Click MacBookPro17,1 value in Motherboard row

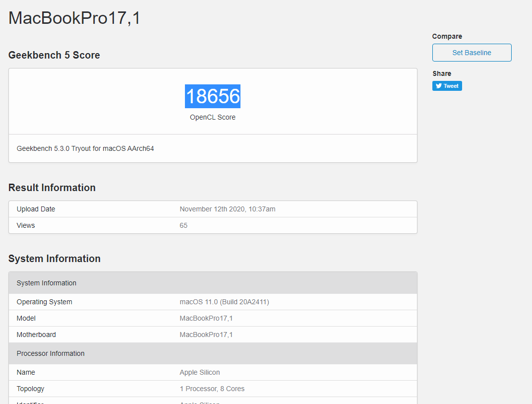tap(206, 335)
